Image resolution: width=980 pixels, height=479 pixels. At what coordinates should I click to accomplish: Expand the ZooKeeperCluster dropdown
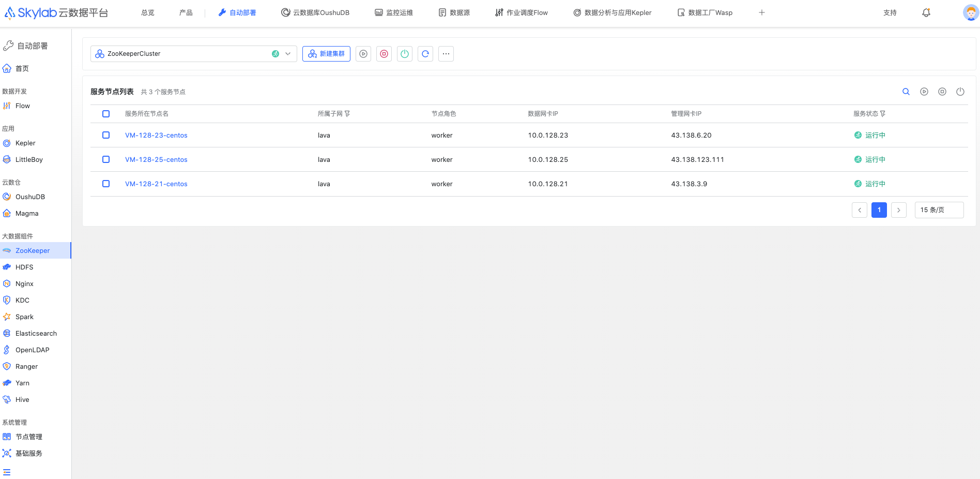[194, 54]
